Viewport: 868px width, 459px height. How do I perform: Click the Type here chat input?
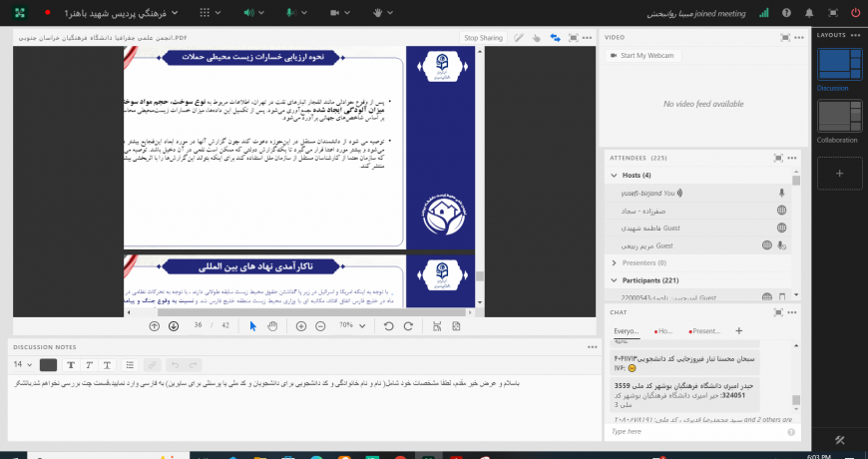point(697,432)
